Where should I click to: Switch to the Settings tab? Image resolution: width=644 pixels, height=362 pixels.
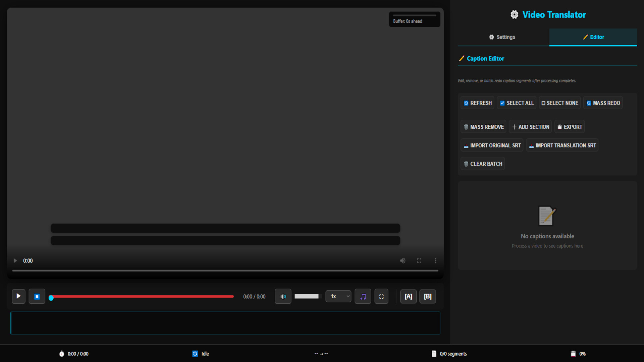(501, 37)
